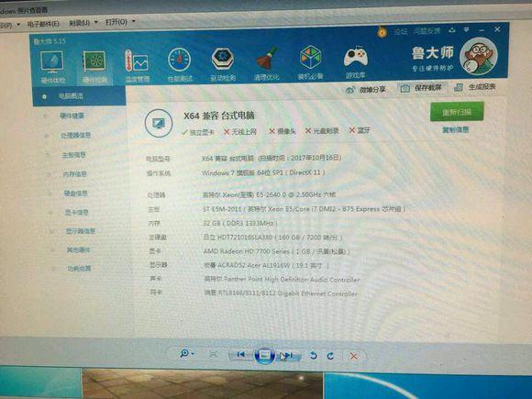Click the computer monitor icon beside X64 title
This screenshot has width=532, height=399.
pos(159,123)
